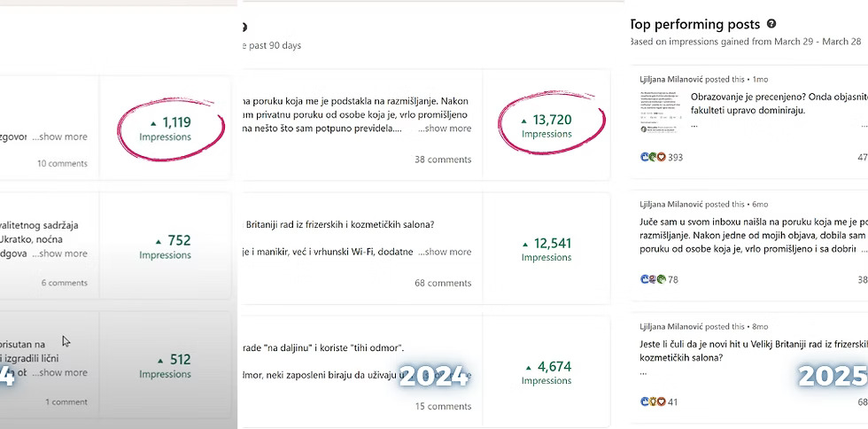The height and width of the screenshot is (429, 868).
Task: Click the up-arrow icon beside 13,720 impressions
Action: point(525,120)
